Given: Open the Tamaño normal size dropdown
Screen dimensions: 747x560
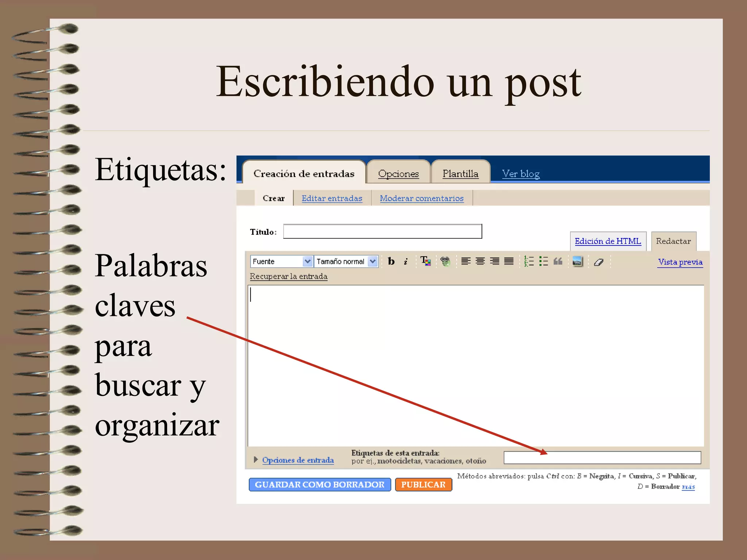Looking at the screenshot, I should pos(346,261).
